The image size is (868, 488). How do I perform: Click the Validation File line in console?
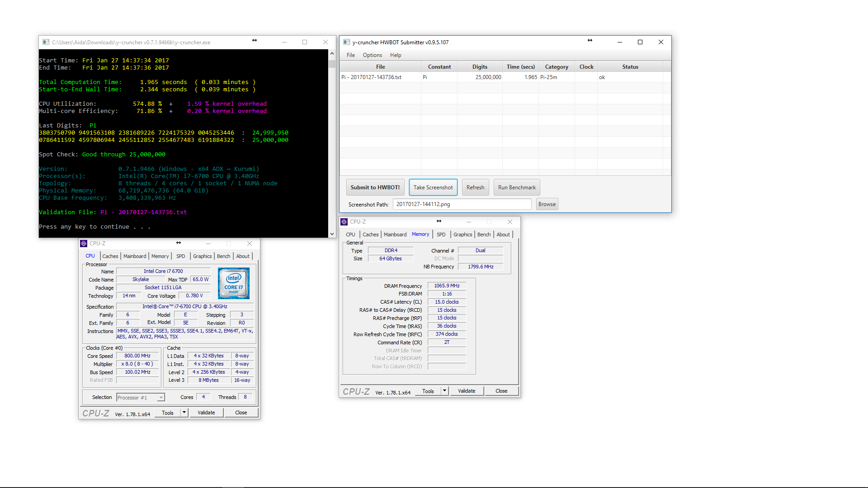tap(113, 212)
